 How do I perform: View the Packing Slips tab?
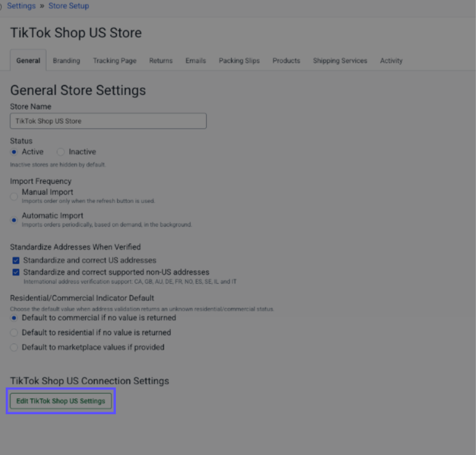pyautogui.click(x=239, y=61)
